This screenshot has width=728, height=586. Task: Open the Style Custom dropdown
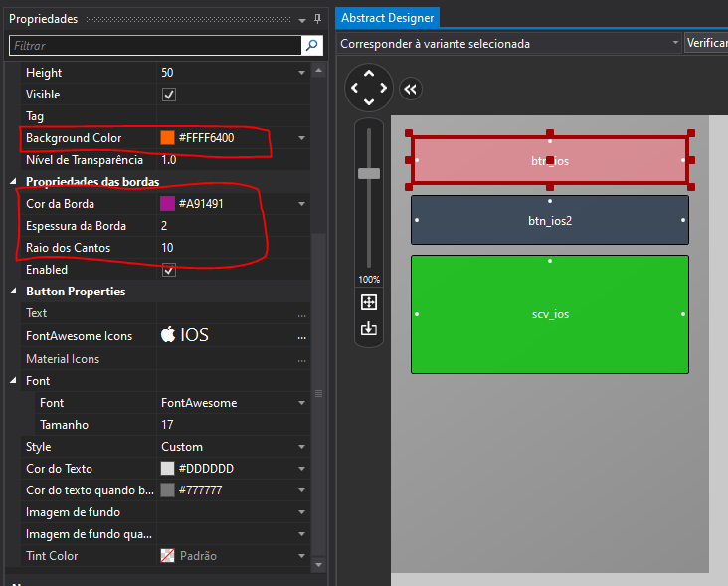click(x=301, y=447)
